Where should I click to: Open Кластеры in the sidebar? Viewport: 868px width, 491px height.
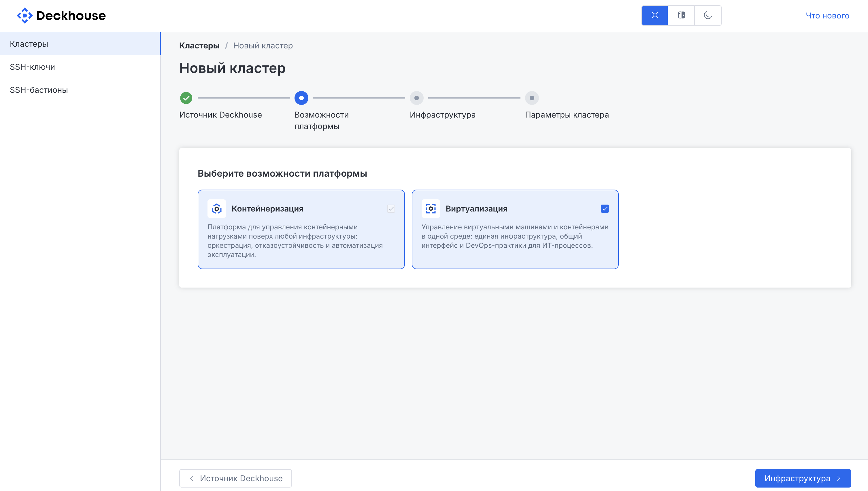(80, 44)
